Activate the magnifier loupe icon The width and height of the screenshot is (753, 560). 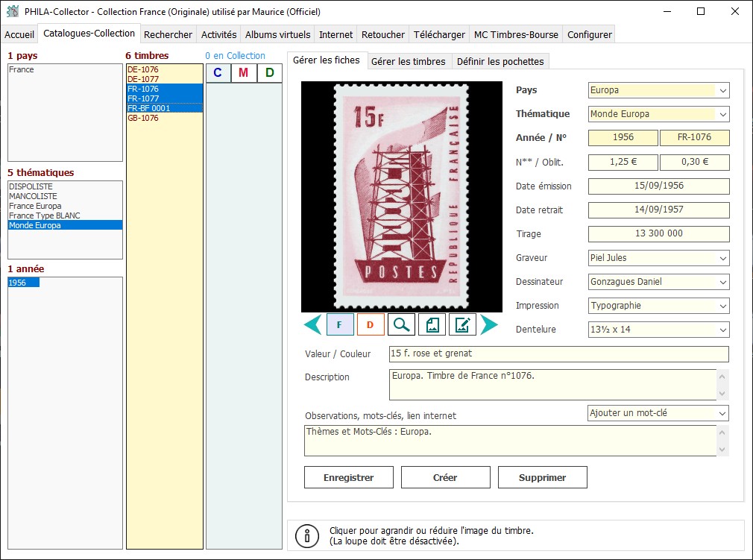[401, 324]
